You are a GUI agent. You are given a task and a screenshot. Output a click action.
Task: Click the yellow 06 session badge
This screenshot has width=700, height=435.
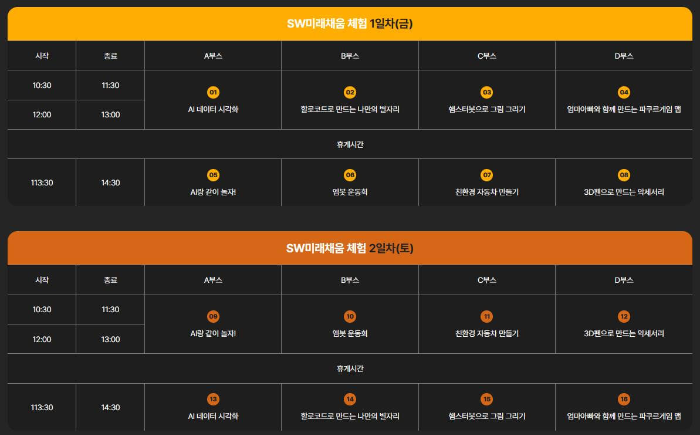(350, 175)
